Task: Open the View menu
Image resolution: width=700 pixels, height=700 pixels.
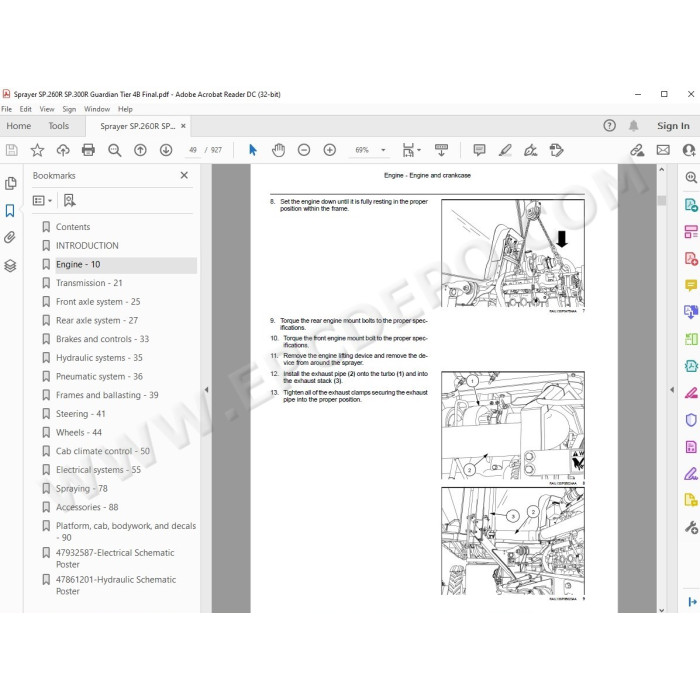Action: coord(47,109)
